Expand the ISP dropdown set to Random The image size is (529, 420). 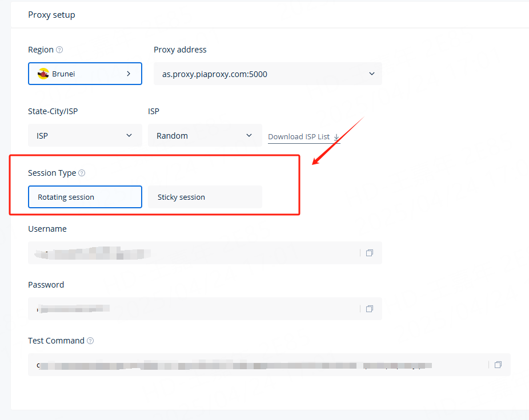[205, 135]
